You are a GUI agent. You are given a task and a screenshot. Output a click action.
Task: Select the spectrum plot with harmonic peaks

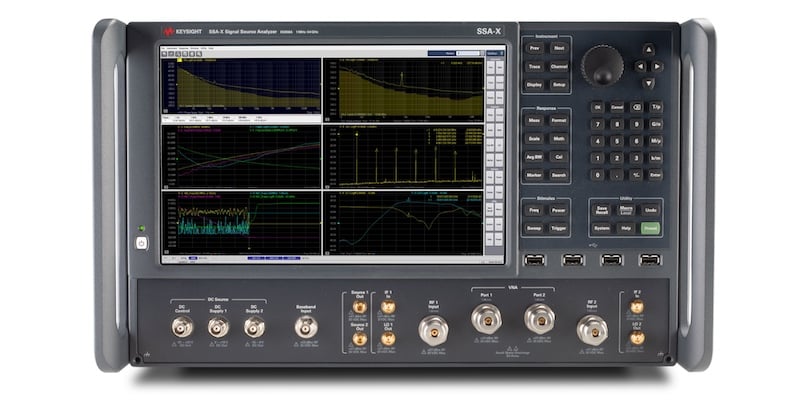coord(404,156)
